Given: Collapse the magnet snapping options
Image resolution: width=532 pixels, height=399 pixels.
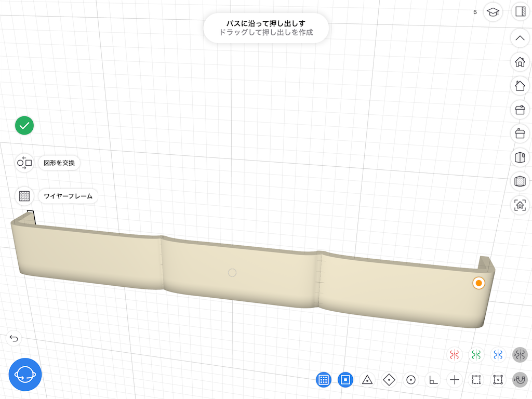Looking at the screenshot, I should pyautogui.click(x=520, y=380).
